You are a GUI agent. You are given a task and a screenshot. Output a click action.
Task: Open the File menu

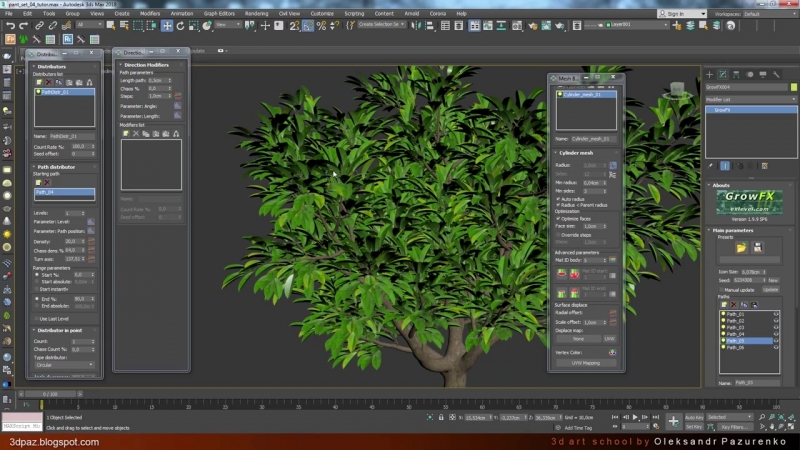9,14
